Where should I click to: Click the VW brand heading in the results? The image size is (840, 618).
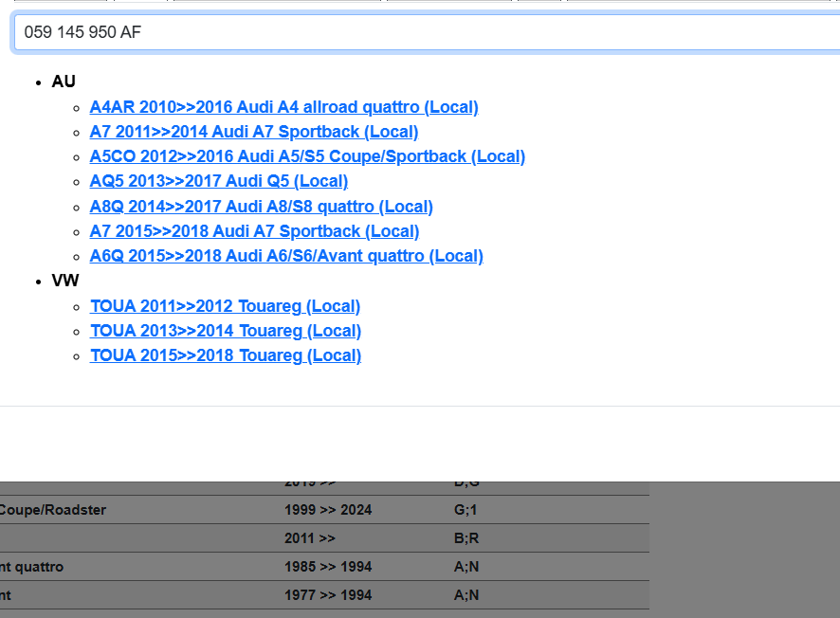(x=65, y=281)
